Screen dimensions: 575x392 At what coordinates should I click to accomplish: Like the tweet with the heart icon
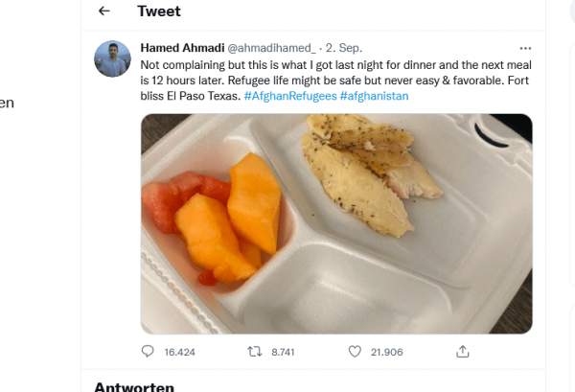(354, 352)
